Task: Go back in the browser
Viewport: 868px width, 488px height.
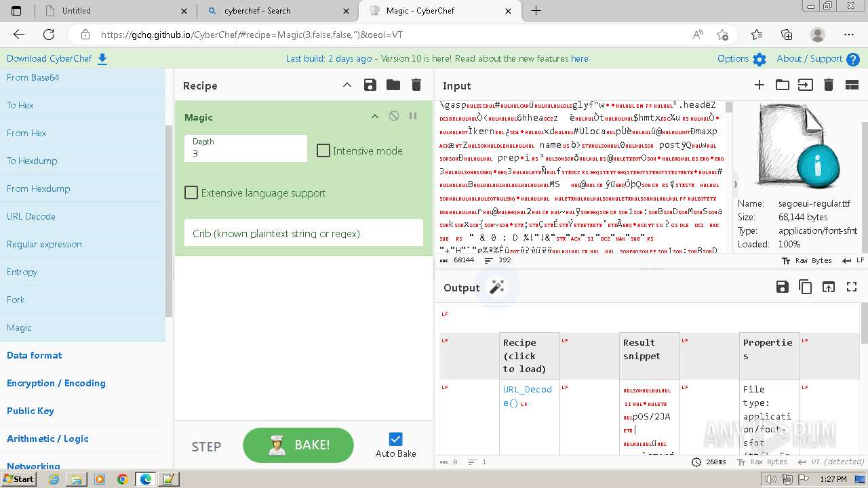Action: pos(19,35)
